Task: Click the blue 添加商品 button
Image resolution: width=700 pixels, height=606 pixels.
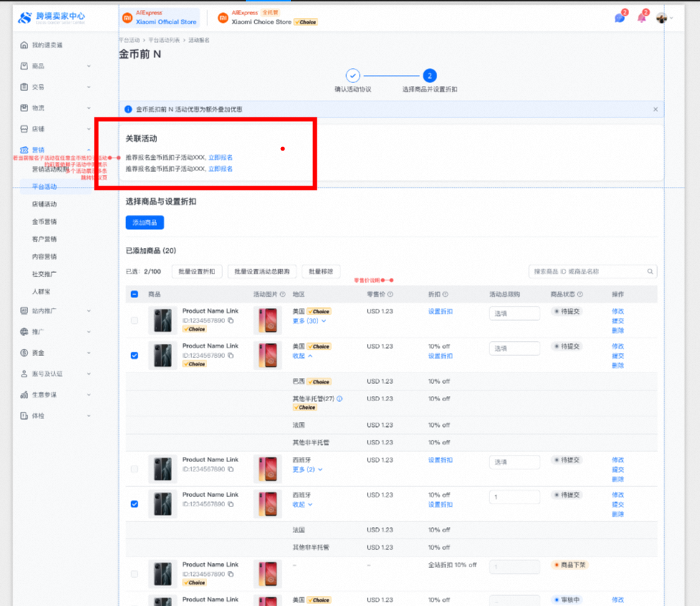Action: click(145, 223)
